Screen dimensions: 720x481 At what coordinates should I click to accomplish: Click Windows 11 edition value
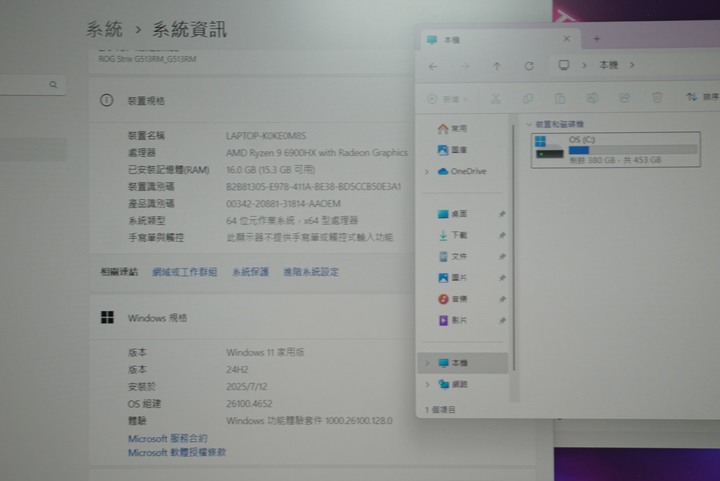coord(265,352)
